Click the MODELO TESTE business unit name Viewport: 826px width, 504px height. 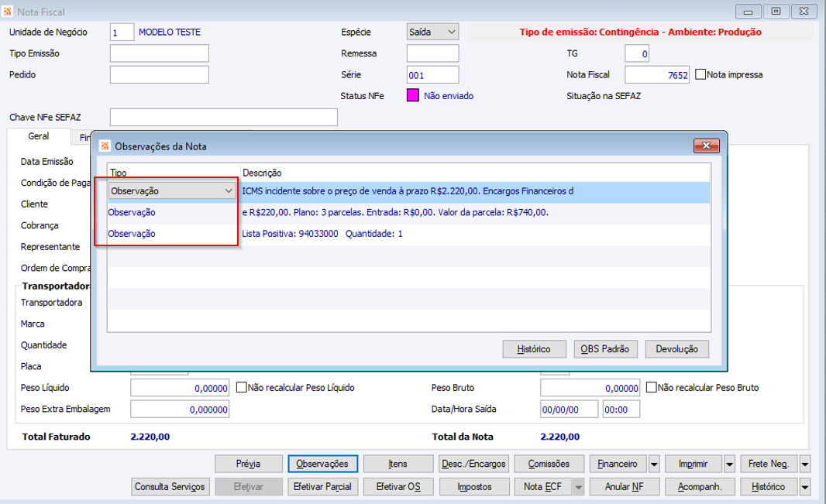click(170, 32)
